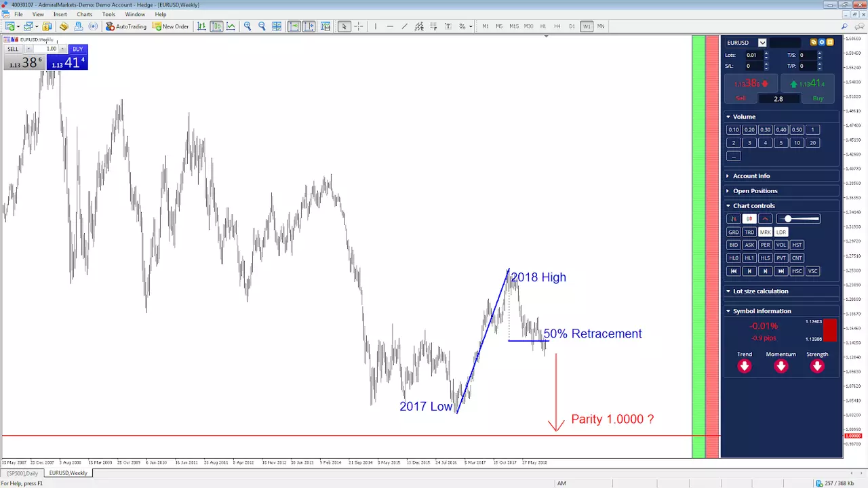Switch chart to candlesticks icon
868x488 pixels.
coord(216,26)
